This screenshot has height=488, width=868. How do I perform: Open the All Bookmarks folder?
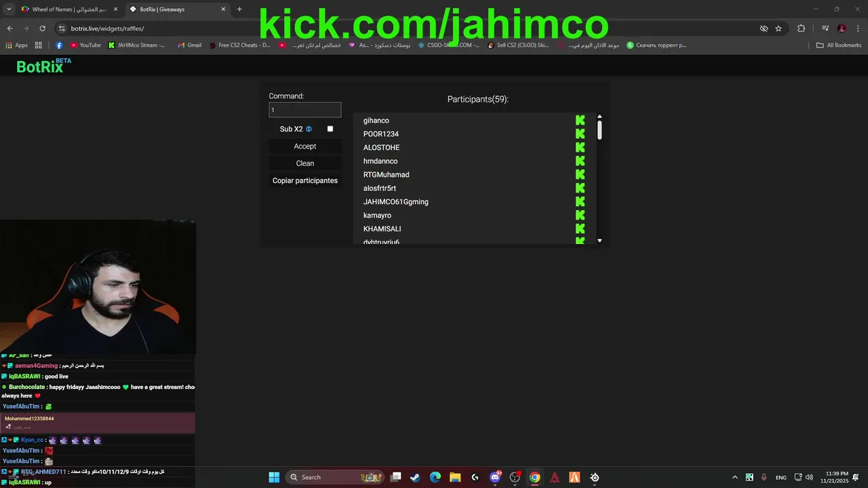coord(839,45)
